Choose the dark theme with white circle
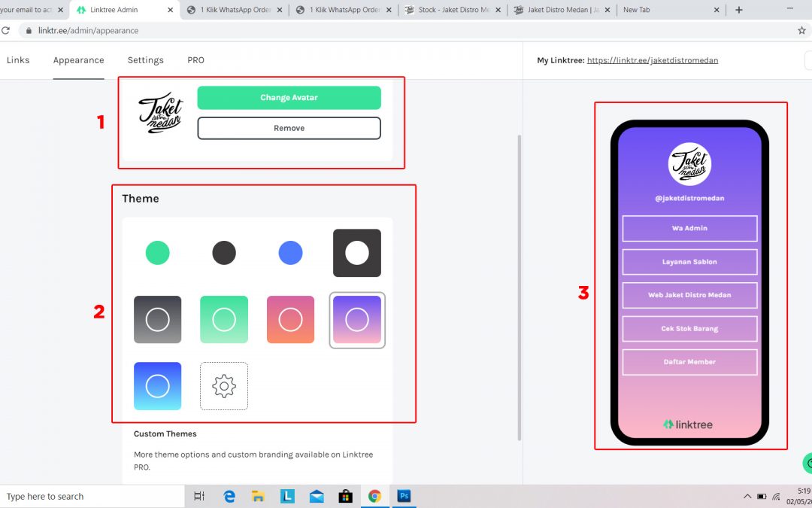812x508 pixels. (x=357, y=253)
